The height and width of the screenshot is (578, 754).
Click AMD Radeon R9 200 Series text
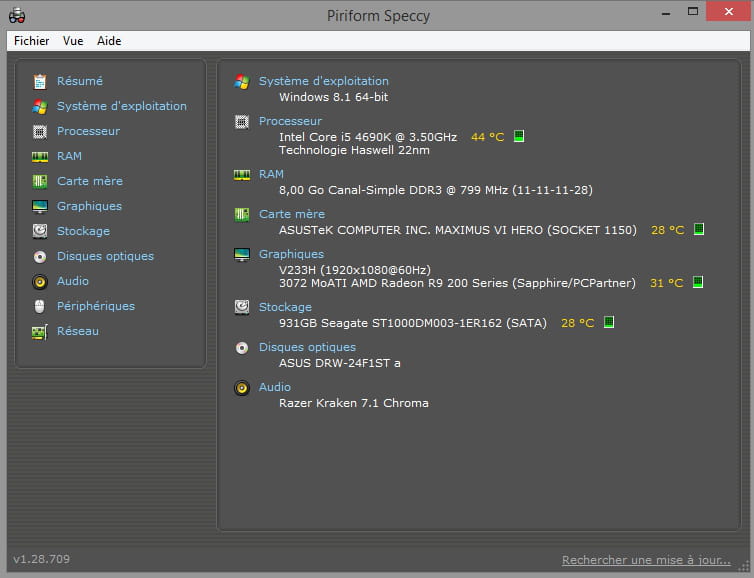pos(457,283)
